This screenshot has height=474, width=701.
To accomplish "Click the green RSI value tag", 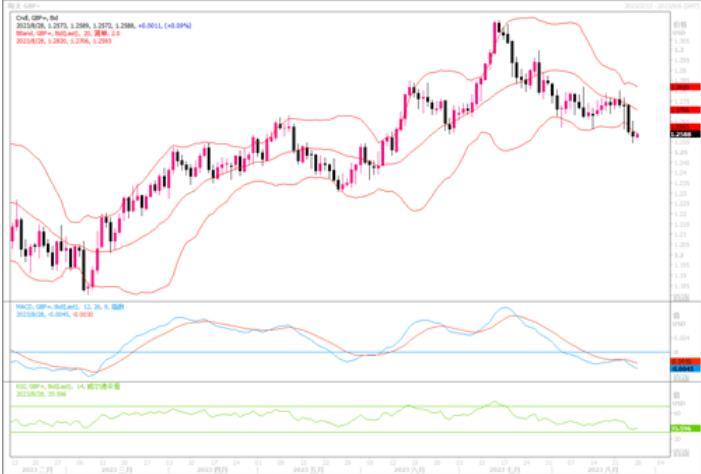I will point(685,428).
